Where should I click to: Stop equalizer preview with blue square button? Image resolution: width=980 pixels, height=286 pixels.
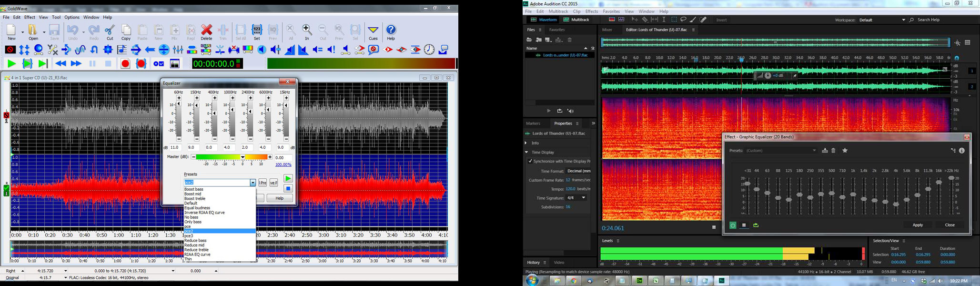click(x=288, y=188)
